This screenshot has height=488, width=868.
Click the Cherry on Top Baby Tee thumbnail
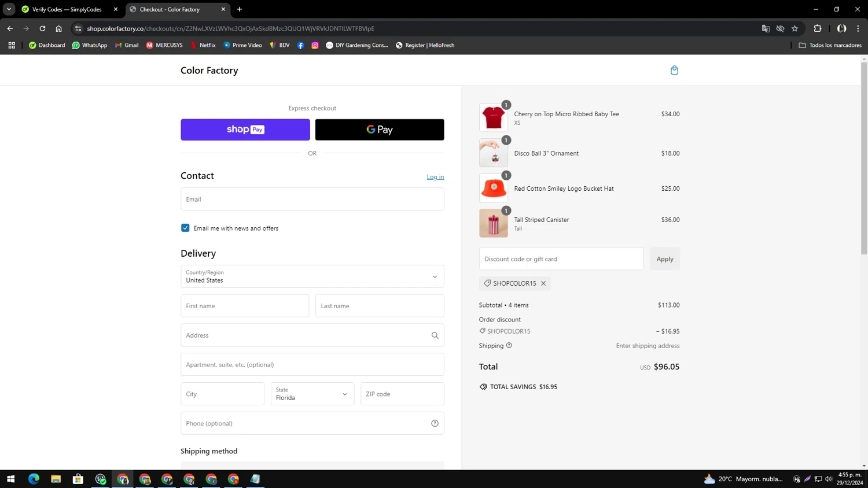pos(494,117)
